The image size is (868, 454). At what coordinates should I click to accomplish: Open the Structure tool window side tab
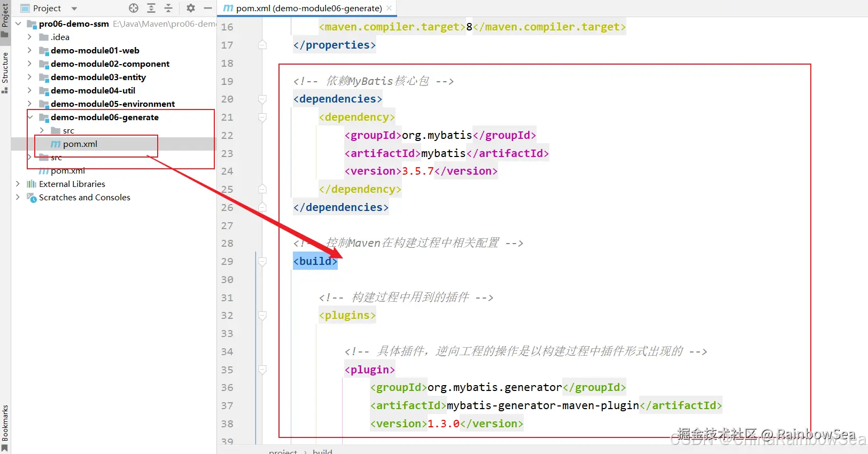click(x=5, y=73)
